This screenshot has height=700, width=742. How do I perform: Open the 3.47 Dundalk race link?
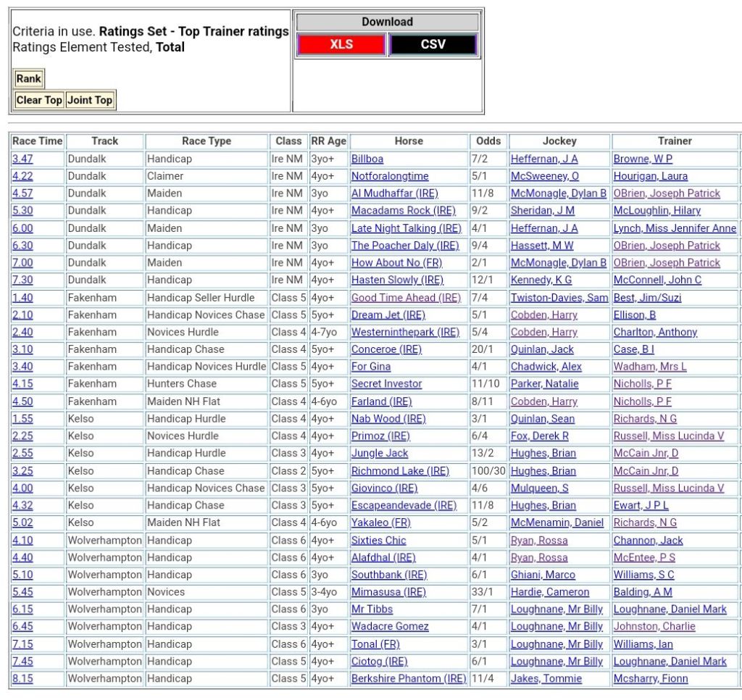(22, 159)
